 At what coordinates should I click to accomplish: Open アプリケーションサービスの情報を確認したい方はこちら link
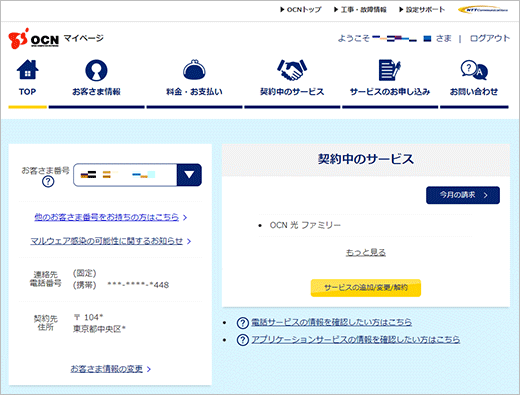355,340
